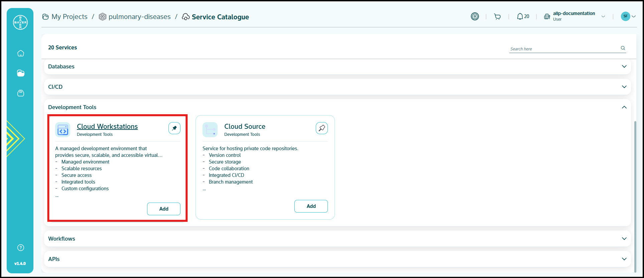Collapse the Development Tools section
Screen dimensions: 644x278
coord(624,107)
